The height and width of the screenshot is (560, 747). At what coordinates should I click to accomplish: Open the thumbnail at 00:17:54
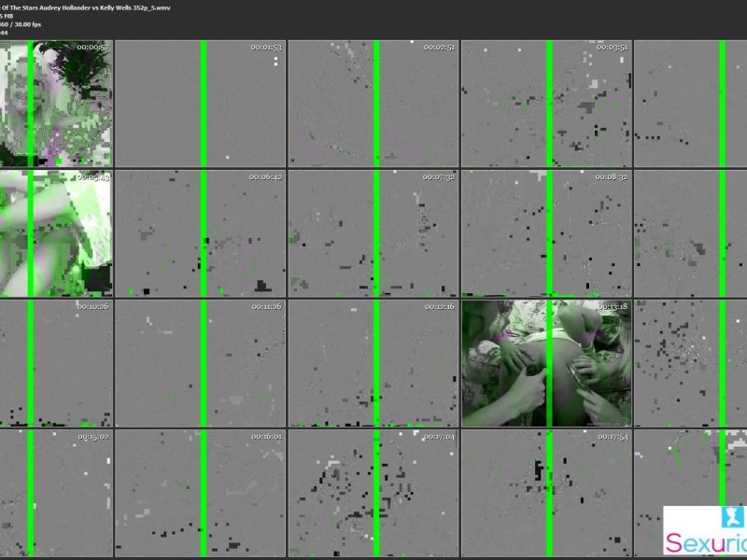(x=546, y=492)
